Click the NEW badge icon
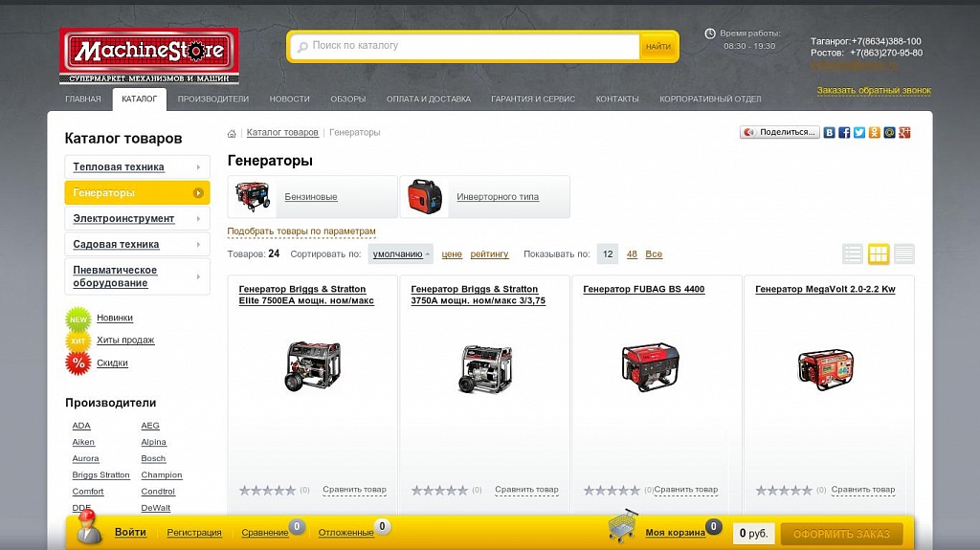 click(x=78, y=319)
